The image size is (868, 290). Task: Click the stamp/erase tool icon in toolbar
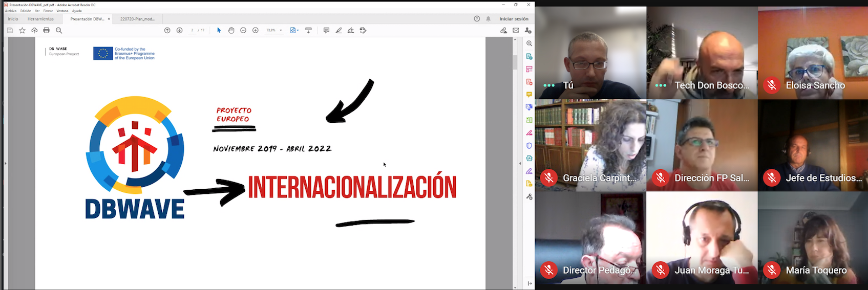(x=363, y=31)
